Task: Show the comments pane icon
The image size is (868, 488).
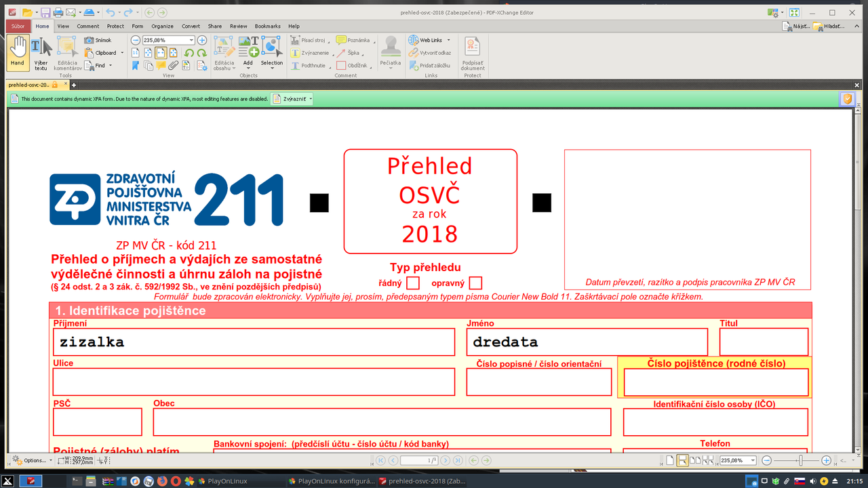Action: [x=161, y=66]
